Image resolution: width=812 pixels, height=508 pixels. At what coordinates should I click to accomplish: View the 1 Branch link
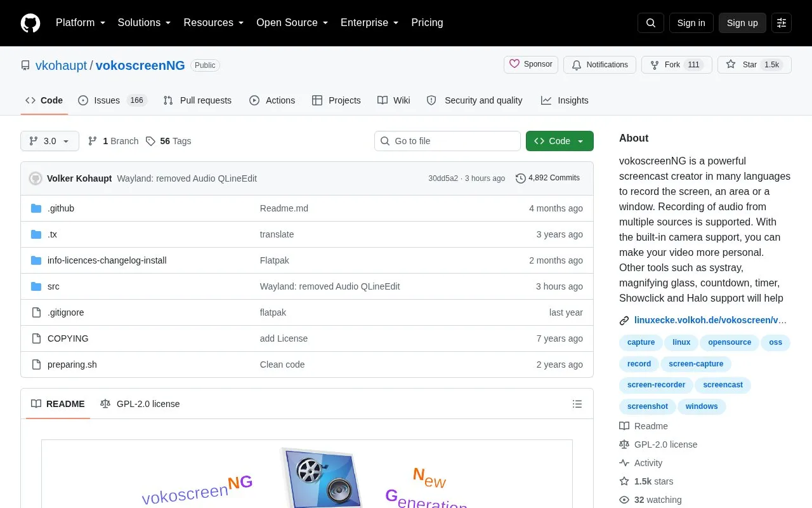[113, 141]
